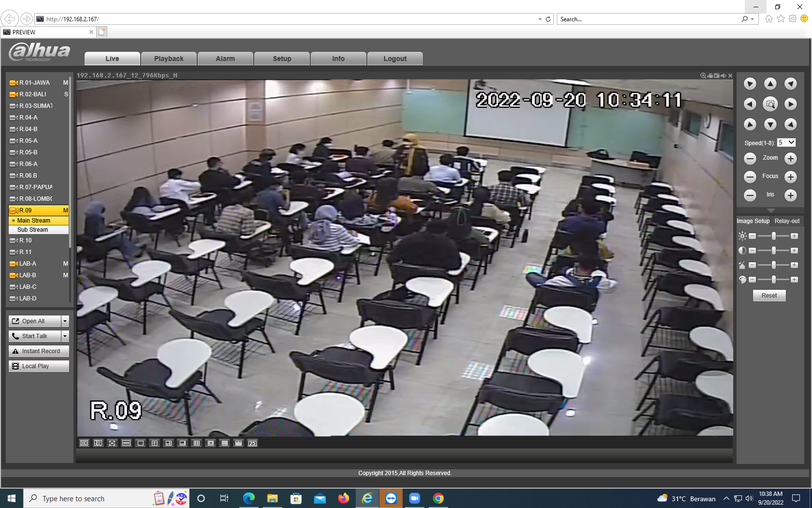The width and height of the screenshot is (812, 508).
Task: Toggle camera LAB-B stream
Action: (39, 275)
